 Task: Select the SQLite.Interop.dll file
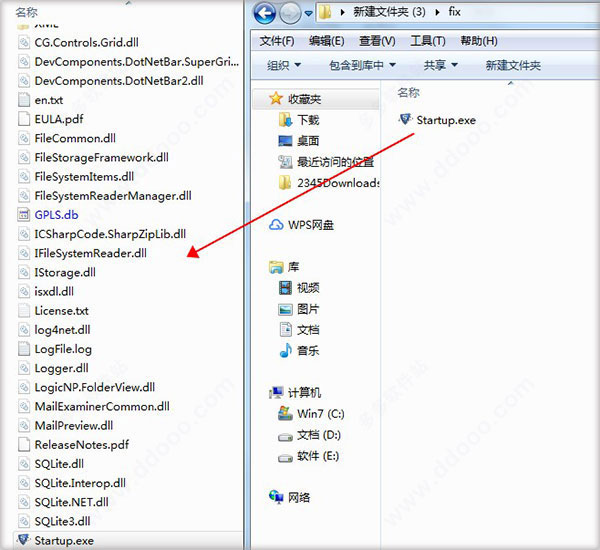click(x=72, y=483)
